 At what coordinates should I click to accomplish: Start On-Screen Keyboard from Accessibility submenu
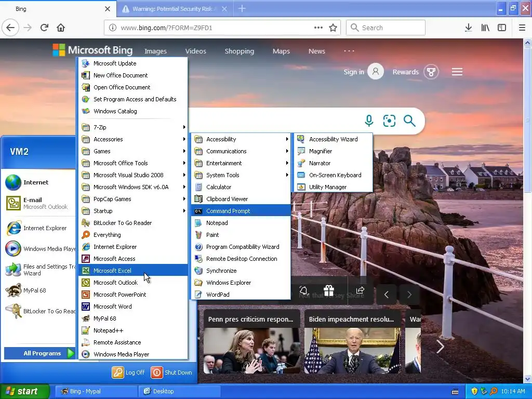click(333, 175)
